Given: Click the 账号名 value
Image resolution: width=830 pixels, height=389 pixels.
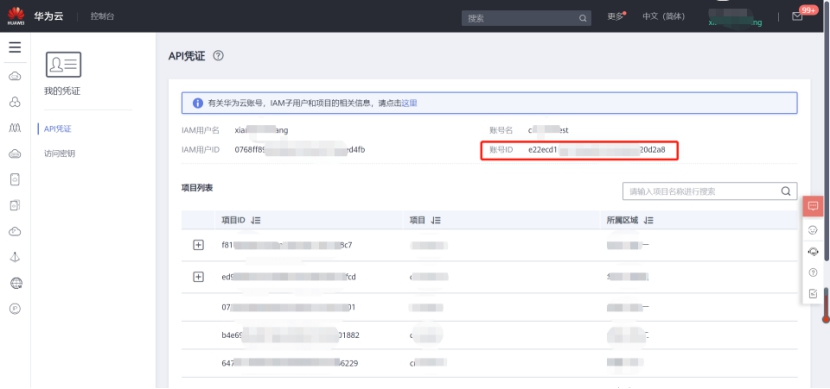Looking at the screenshot, I should point(548,130).
